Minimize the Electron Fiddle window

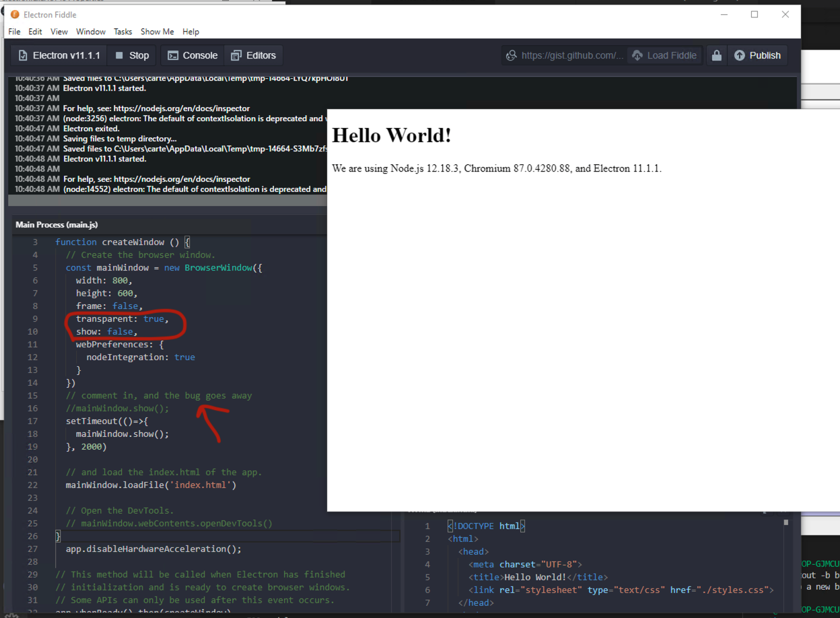(x=724, y=14)
